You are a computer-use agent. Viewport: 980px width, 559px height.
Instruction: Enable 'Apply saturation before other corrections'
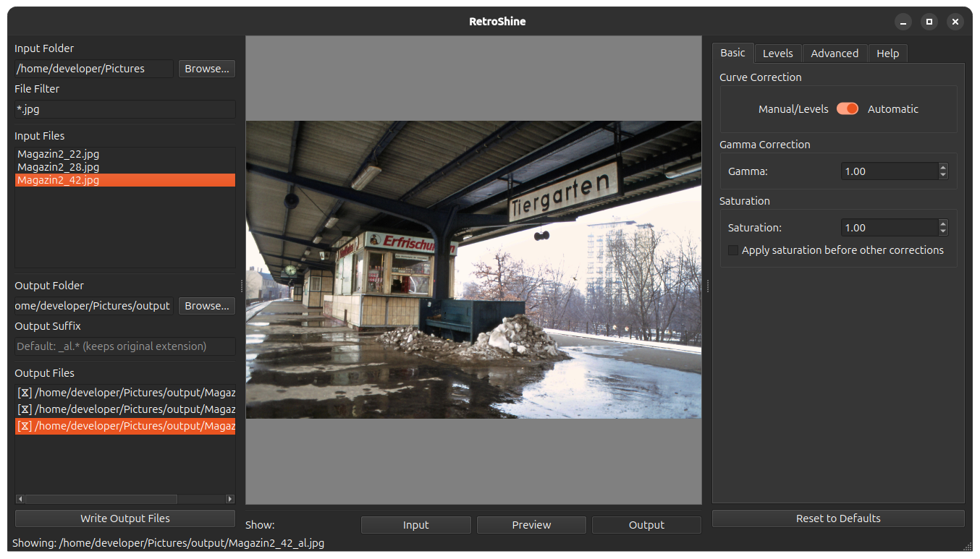pyautogui.click(x=733, y=249)
